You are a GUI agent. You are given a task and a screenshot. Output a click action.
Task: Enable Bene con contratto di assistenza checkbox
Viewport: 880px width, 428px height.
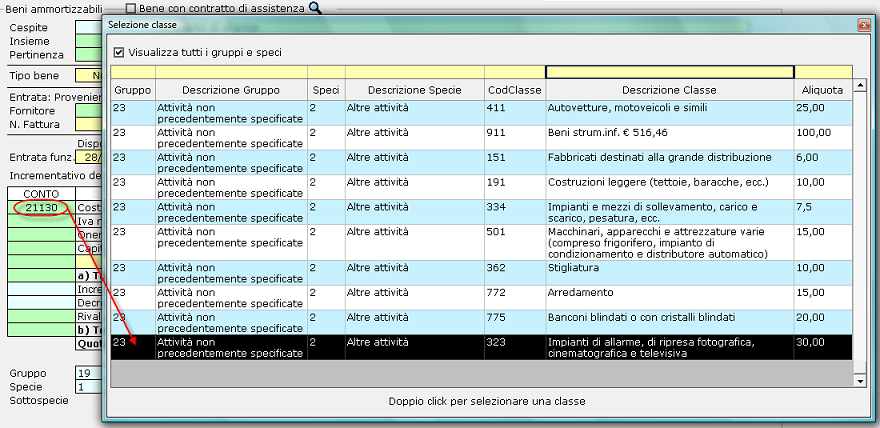tap(131, 8)
